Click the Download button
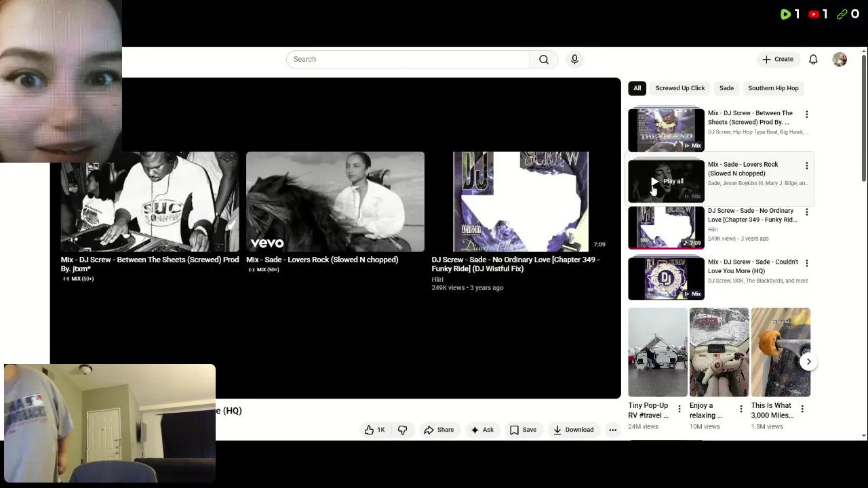 pos(574,430)
